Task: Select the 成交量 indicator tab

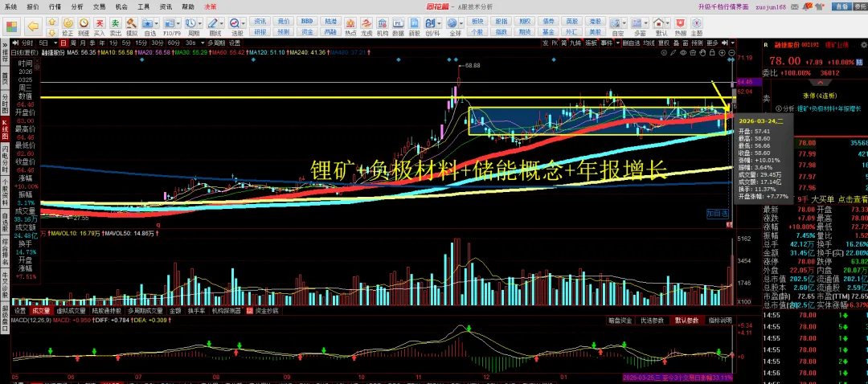Action: point(40,311)
